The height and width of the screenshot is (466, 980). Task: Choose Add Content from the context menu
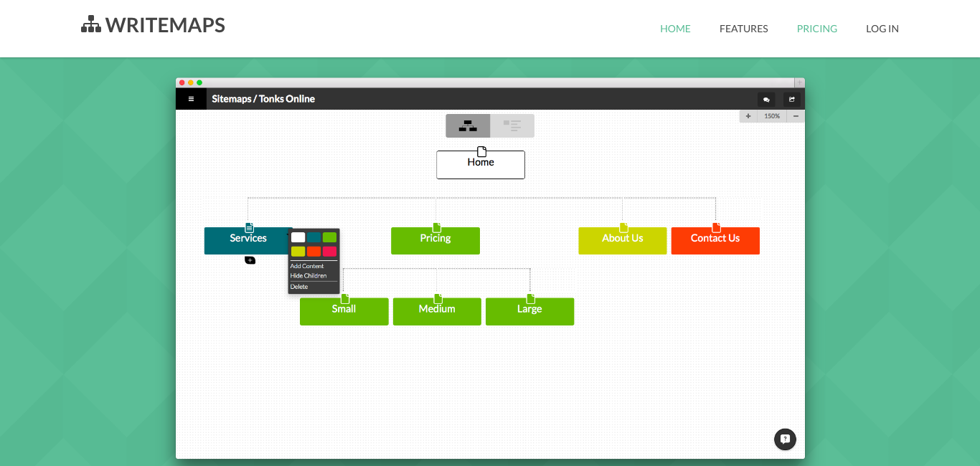tap(307, 266)
